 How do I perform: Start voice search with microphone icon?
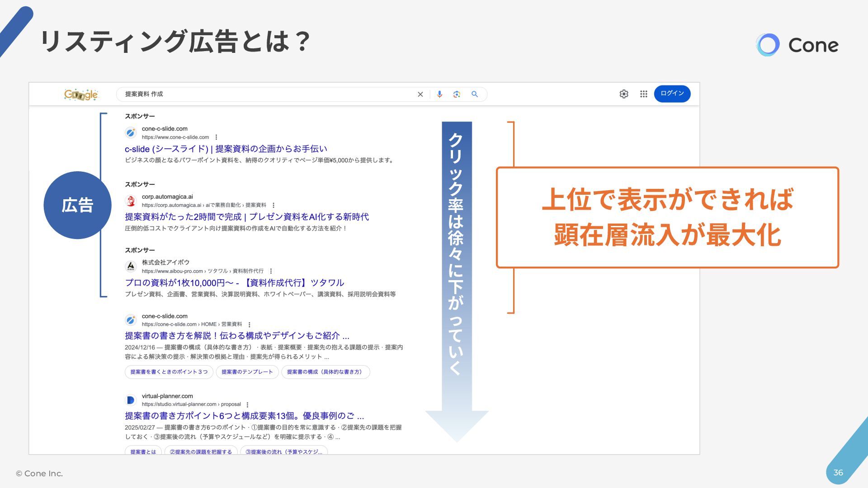click(x=439, y=94)
